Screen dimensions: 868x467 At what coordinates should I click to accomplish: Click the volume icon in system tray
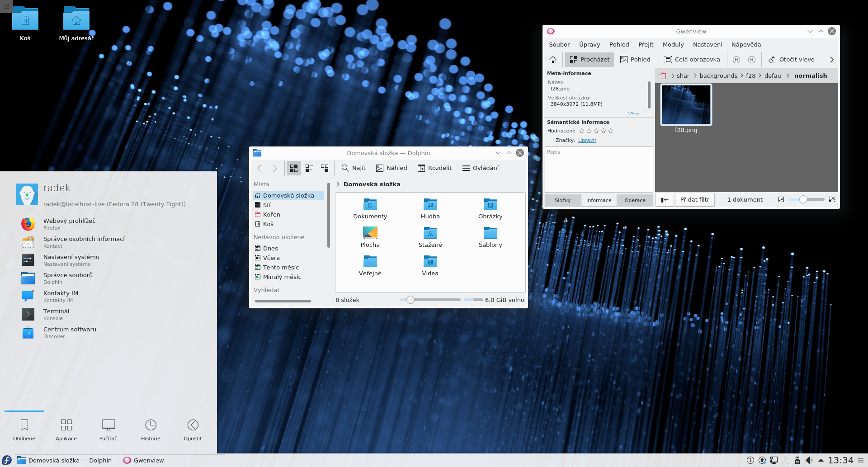click(809, 460)
